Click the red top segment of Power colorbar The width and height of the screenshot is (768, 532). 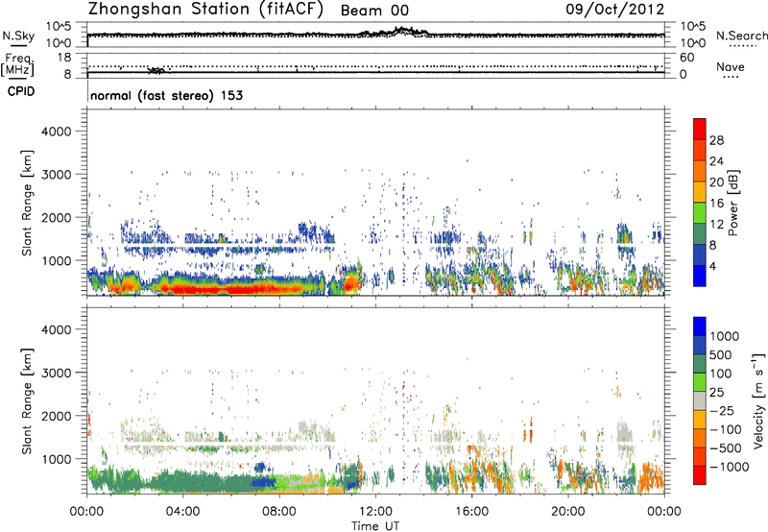point(700,129)
